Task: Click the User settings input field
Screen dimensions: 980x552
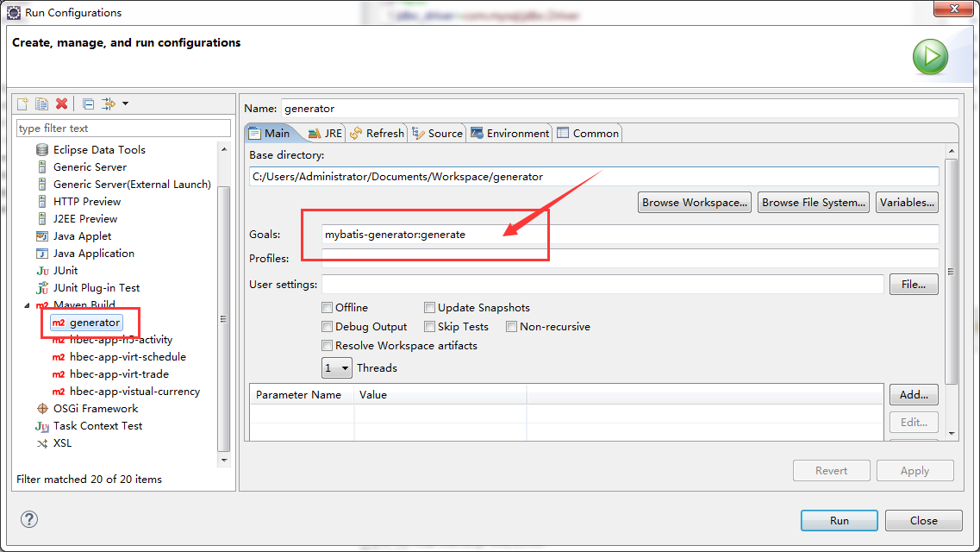Action: [x=602, y=285]
